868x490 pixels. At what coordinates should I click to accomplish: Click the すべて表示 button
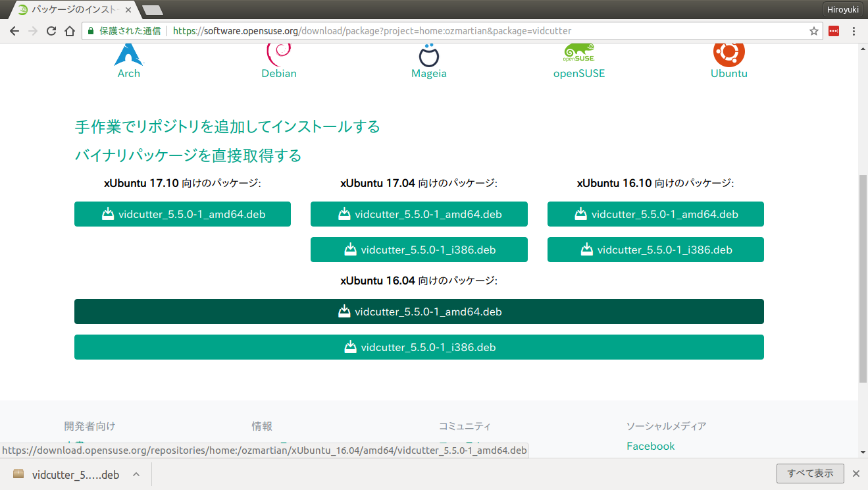coord(809,473)
